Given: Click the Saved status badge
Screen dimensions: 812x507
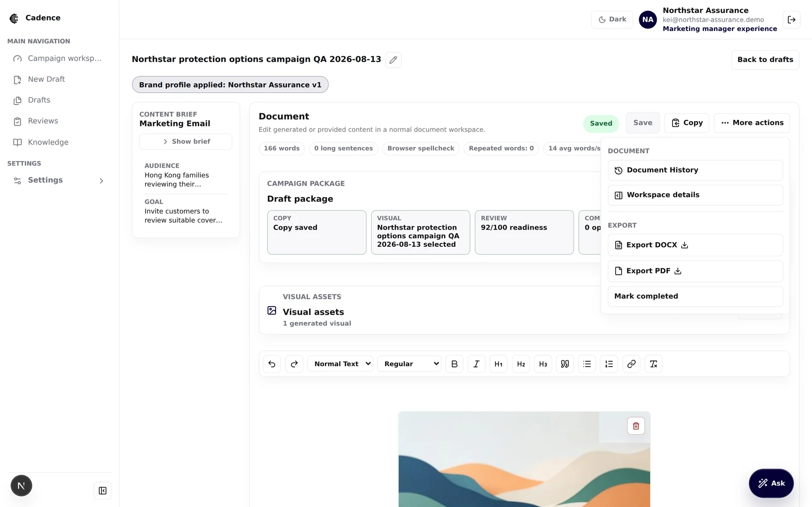Looking at the screenshot, I should tap(601, 123).
